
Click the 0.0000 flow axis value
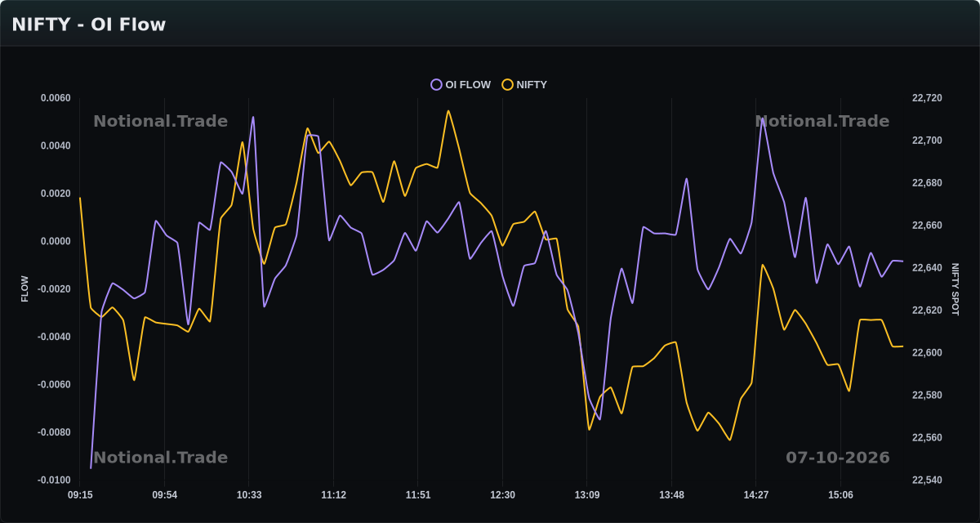coord(56,242)
